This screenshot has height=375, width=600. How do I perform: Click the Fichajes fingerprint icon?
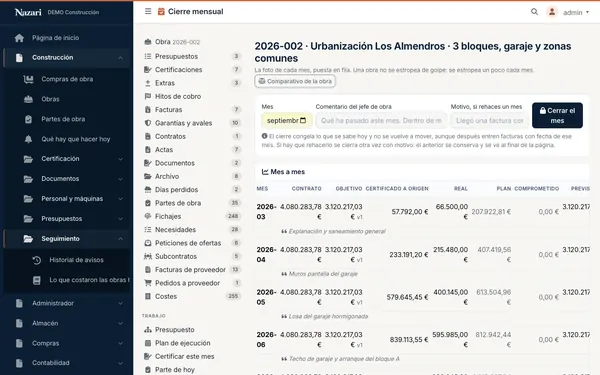tap(148, 216)
